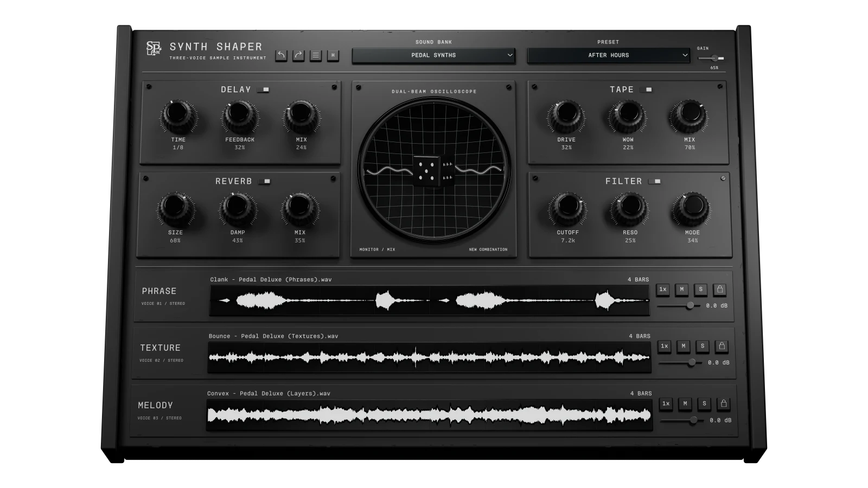Mute the Phrase voice
This screenshot has width=868, height=488.
click(x=682, y=290)
